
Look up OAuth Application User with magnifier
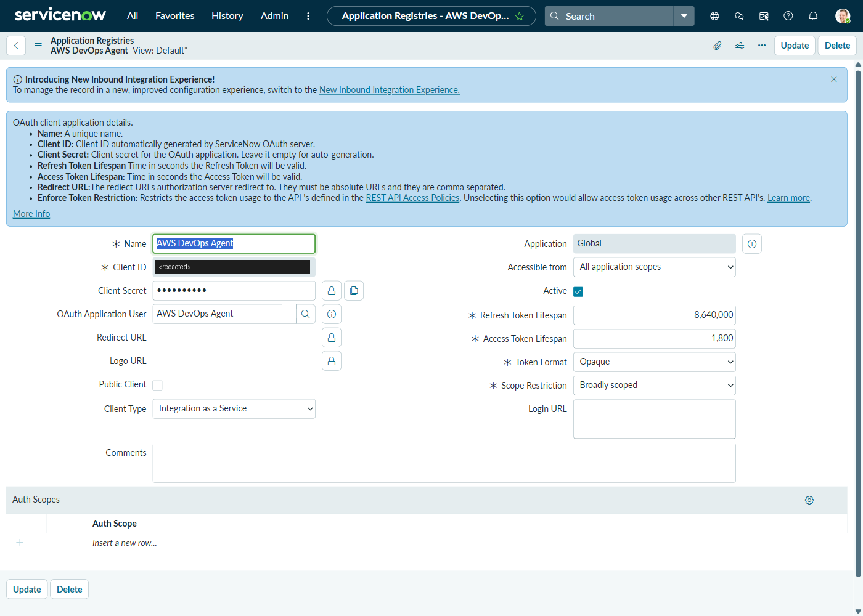[306, 314]
